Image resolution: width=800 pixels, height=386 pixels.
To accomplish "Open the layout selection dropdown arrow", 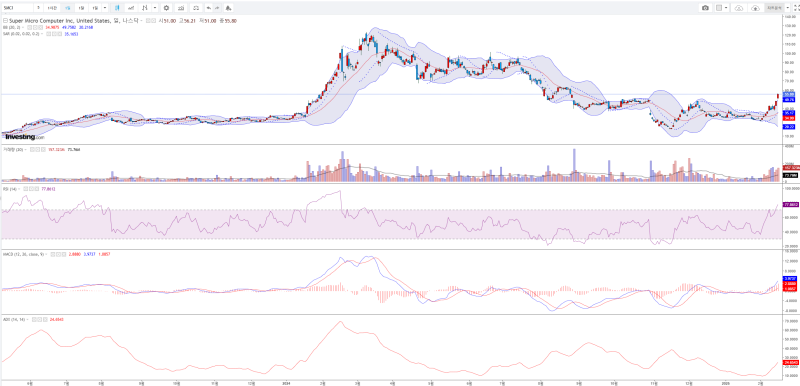I will point(726,8).
